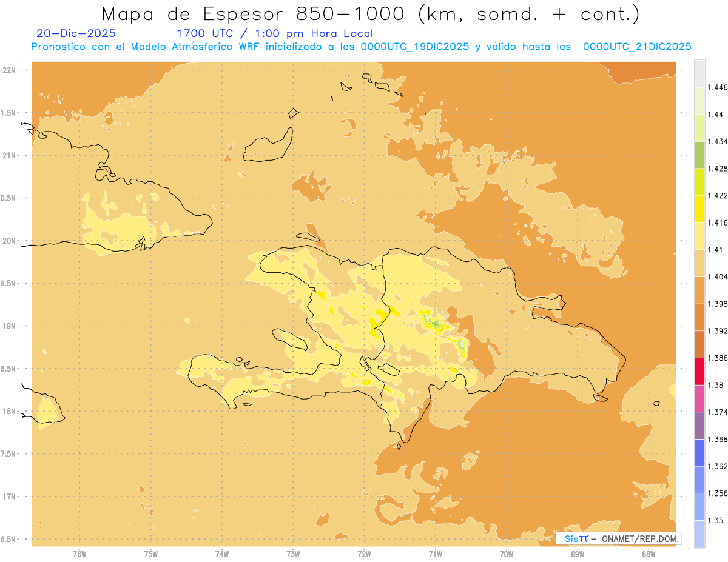Click the longitude label '73W'
Screen dimensions: 728x562
(x=293, y=554)
